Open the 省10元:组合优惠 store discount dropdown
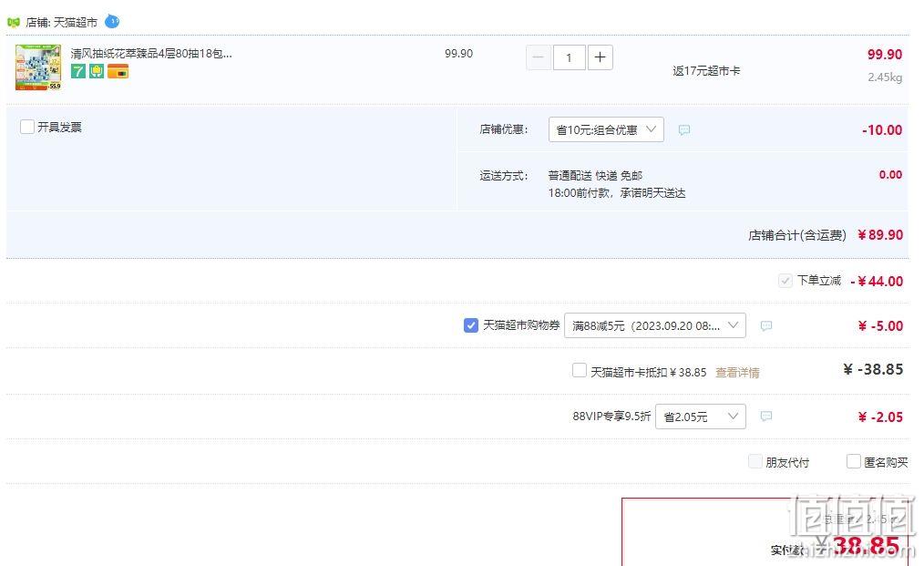 606,129
